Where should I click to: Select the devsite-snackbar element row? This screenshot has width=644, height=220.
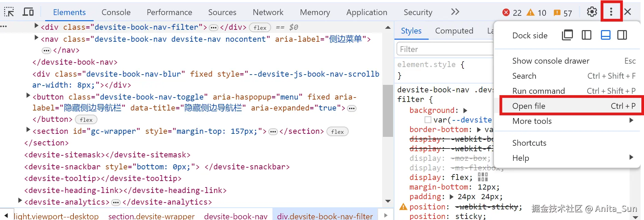coord(157,167)
